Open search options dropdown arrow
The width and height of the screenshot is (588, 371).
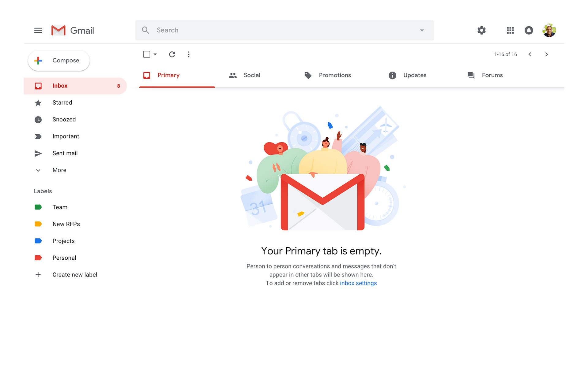[x=422, y=30]
